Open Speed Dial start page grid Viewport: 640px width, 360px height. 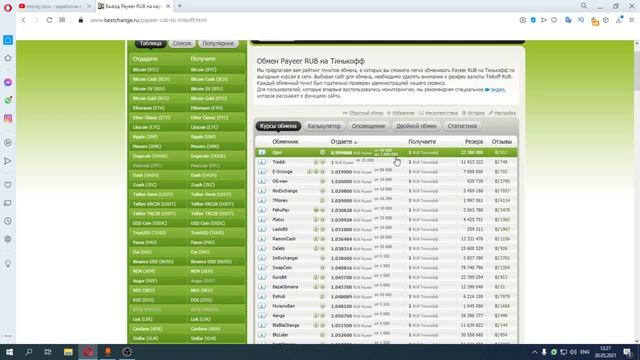62,20
